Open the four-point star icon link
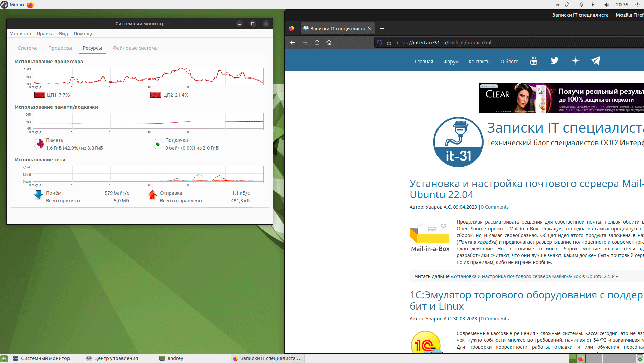Screen dimensions: 644x363 point(576,61)
